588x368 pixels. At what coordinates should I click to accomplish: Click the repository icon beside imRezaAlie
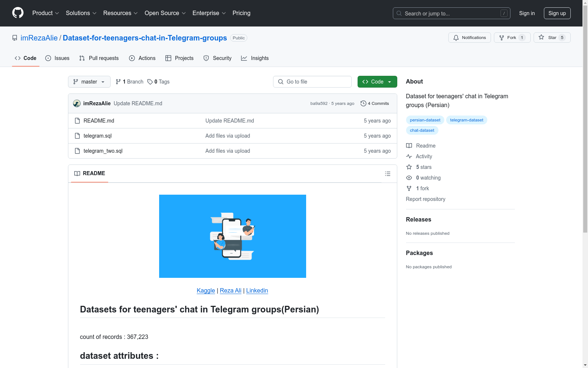(15, 38)
